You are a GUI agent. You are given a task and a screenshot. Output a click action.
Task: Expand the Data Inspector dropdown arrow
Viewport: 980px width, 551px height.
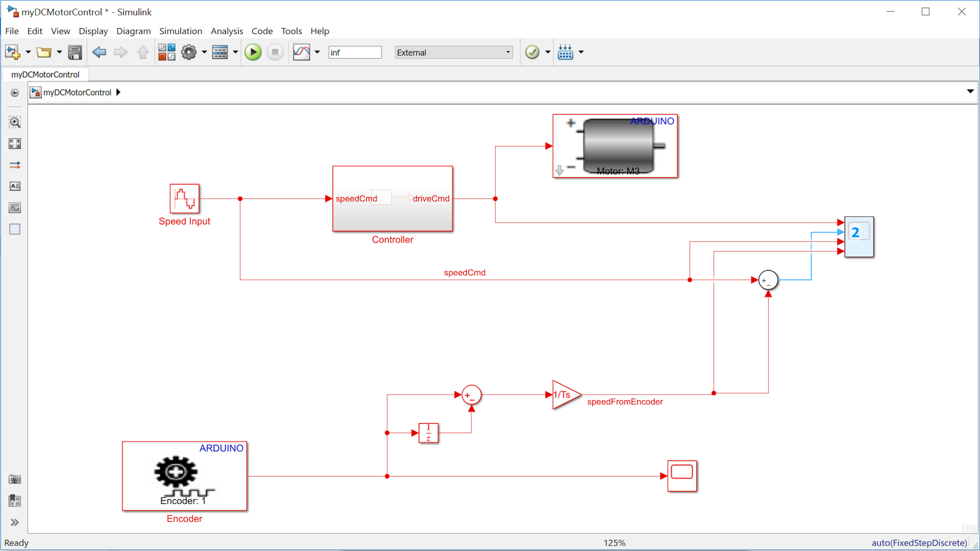317,52
